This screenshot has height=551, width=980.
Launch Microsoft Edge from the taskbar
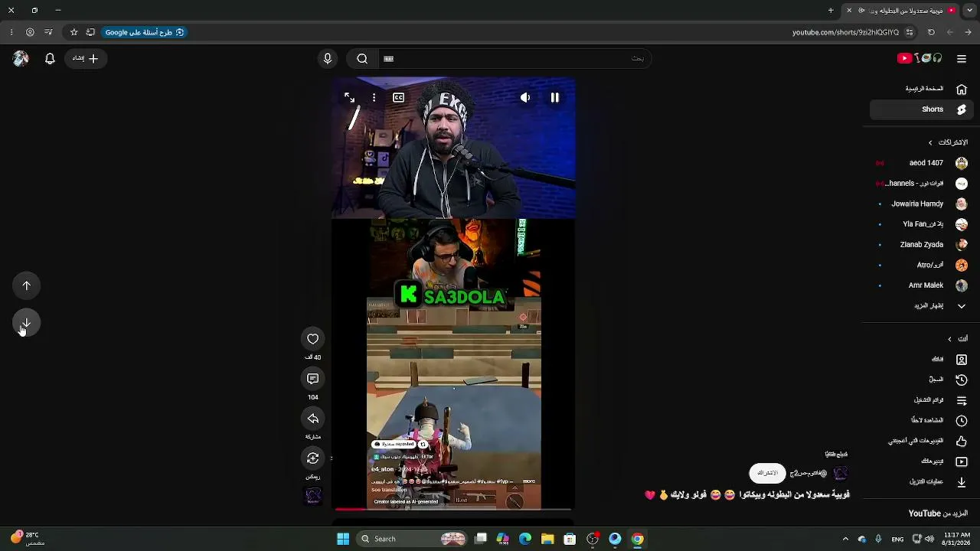pyautogui.click(x=525, y=539)
